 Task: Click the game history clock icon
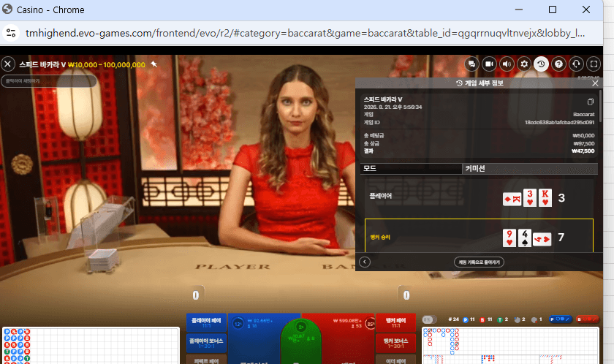click(x=541, y=64)
